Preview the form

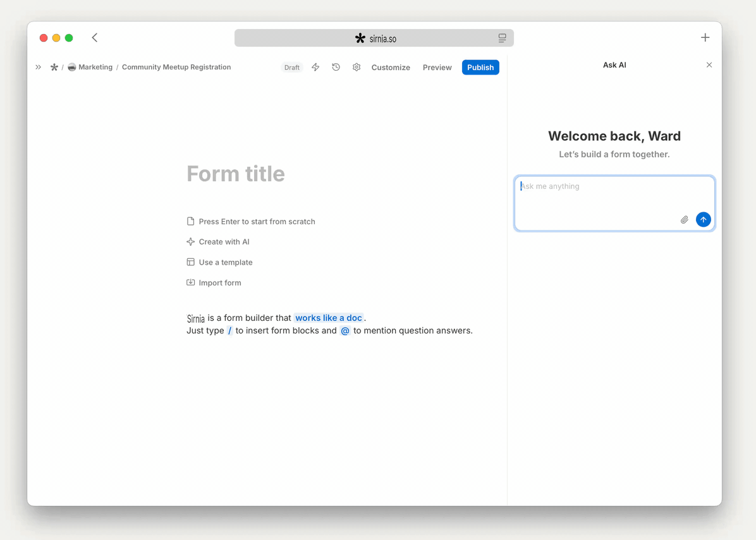(437, 68)
